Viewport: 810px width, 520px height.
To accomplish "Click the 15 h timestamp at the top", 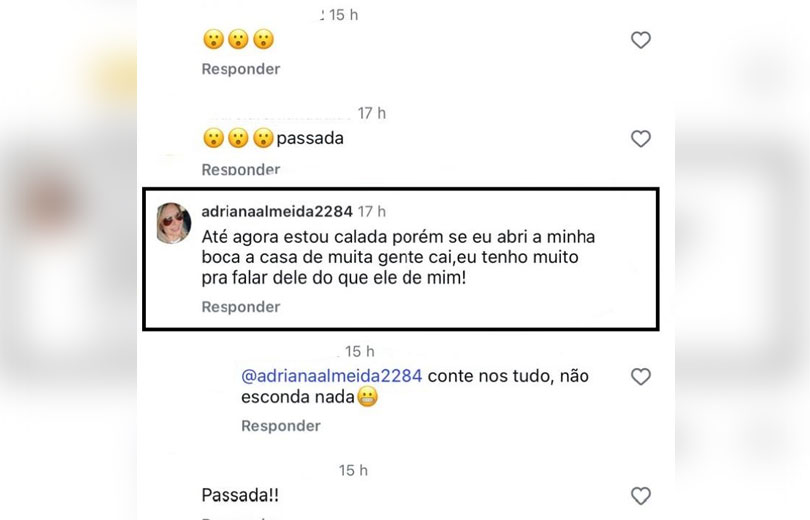I will point(343,15).
